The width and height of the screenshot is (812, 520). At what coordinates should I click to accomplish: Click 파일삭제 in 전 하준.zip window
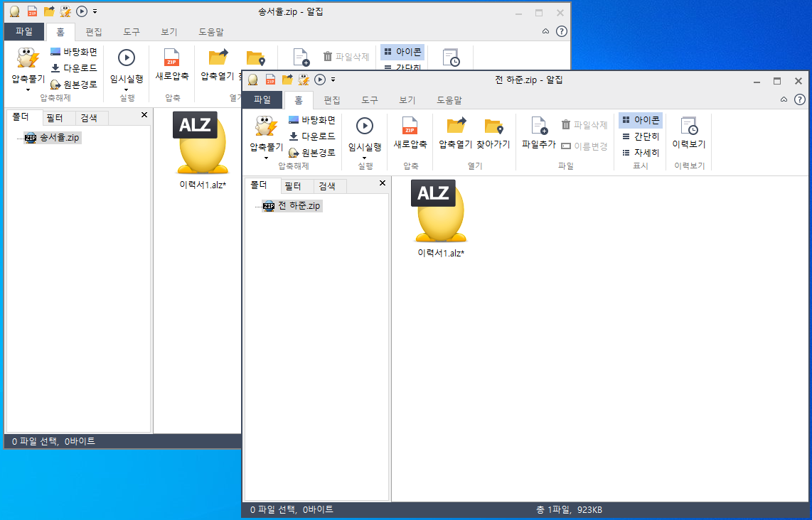click(x=584, y=125)
